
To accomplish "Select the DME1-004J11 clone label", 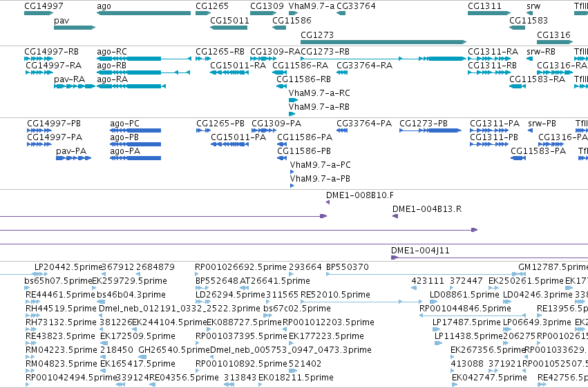I will point(420,251).
